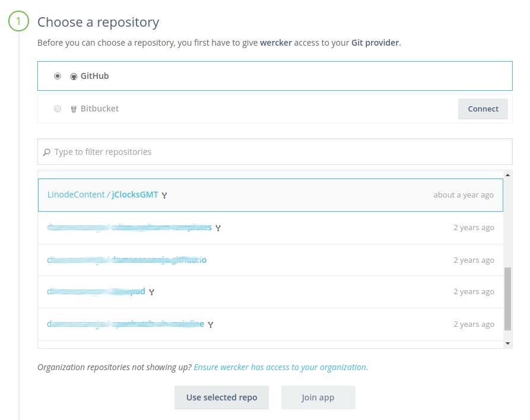This screenshot has width=530, height=420.
Task: Click the scrollbar down arrow
Action: tap(507, 342)
